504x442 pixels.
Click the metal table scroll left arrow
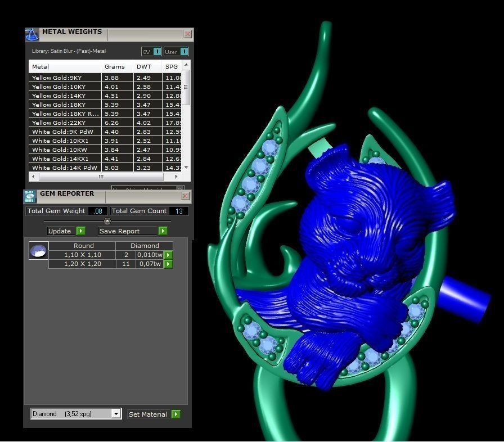coord(33,177)
